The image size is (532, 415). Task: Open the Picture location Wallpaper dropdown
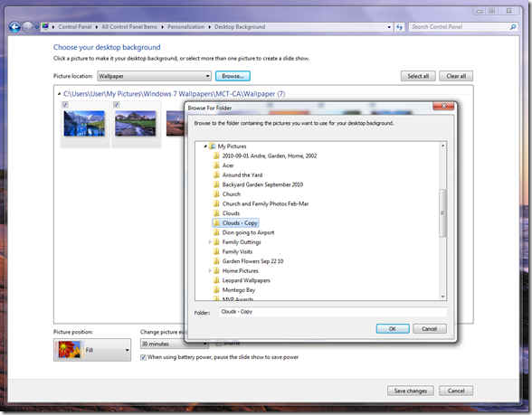(155, 76)
